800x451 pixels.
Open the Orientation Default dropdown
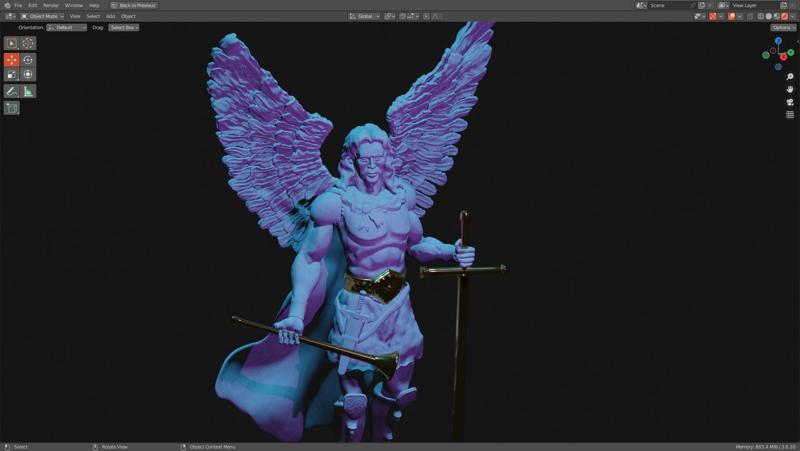[66, 28]
